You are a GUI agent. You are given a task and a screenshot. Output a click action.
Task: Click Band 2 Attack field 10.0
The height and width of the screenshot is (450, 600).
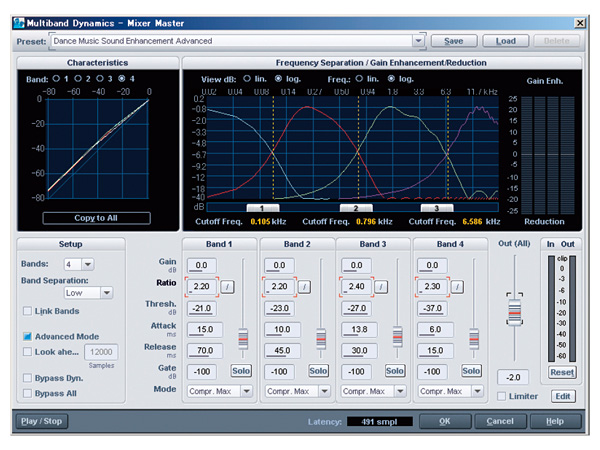point(282,329)
